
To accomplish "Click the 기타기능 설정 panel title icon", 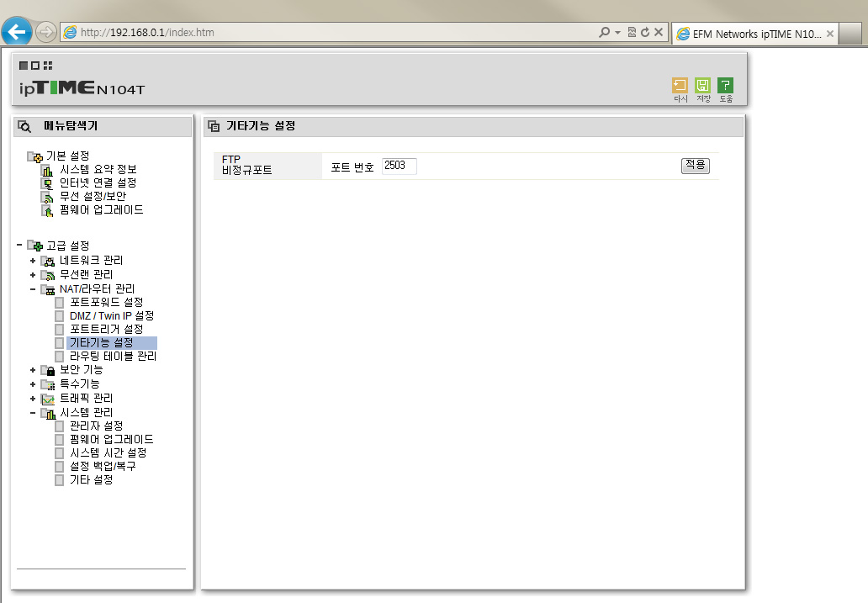I will [x=214, y=126].
